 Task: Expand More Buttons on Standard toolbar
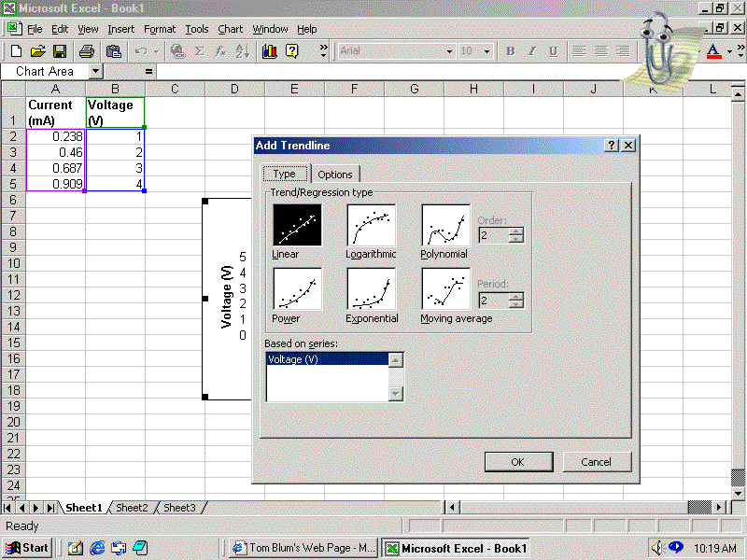[x=324, y=51]
